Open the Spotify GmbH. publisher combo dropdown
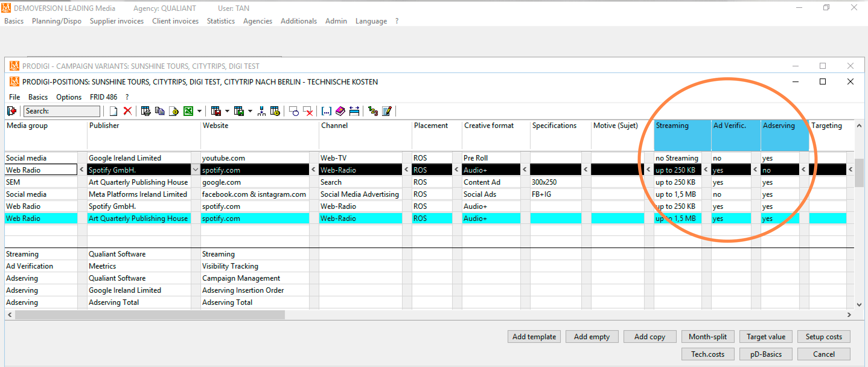 click(196, 170)
